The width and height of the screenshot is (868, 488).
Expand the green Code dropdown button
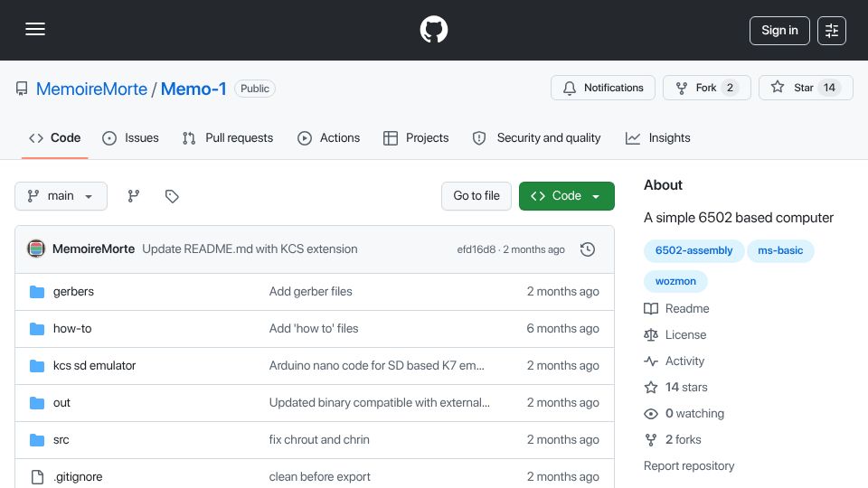566,196
